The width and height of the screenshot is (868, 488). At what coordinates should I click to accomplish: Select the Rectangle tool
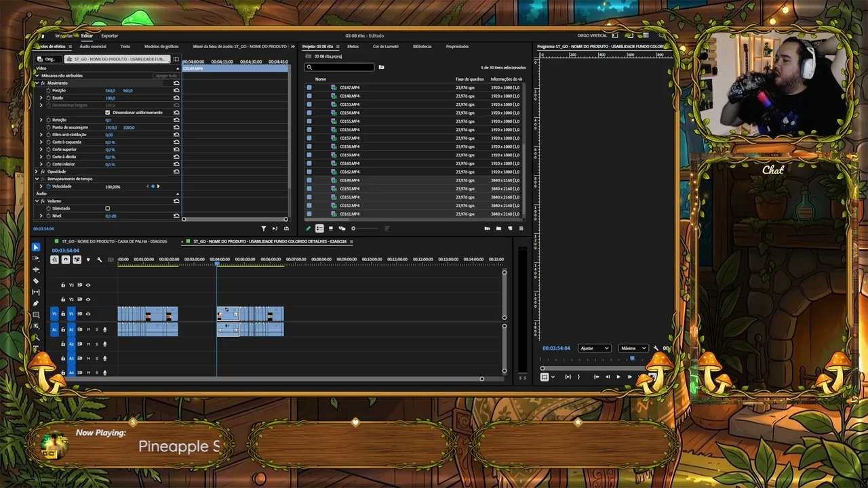(36, 314)
